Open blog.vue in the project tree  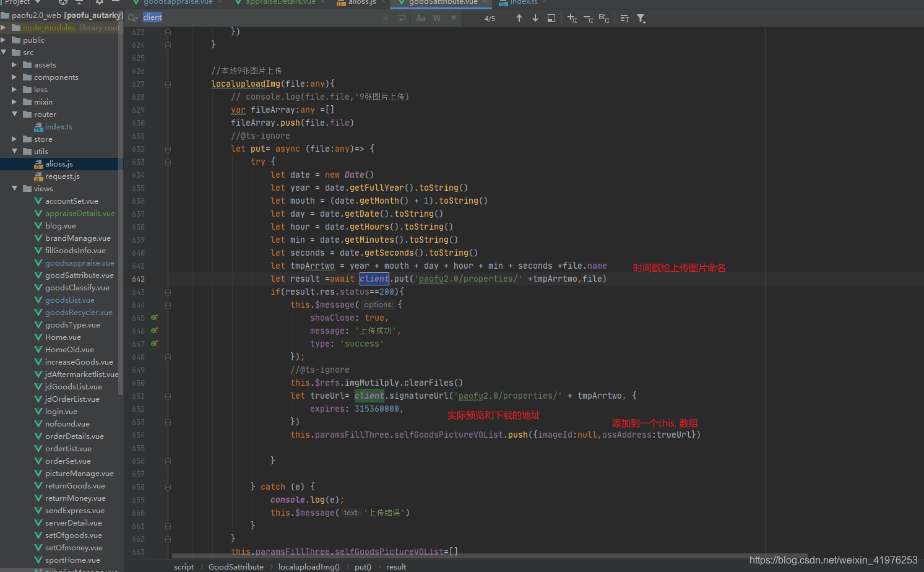click(60, 225)
